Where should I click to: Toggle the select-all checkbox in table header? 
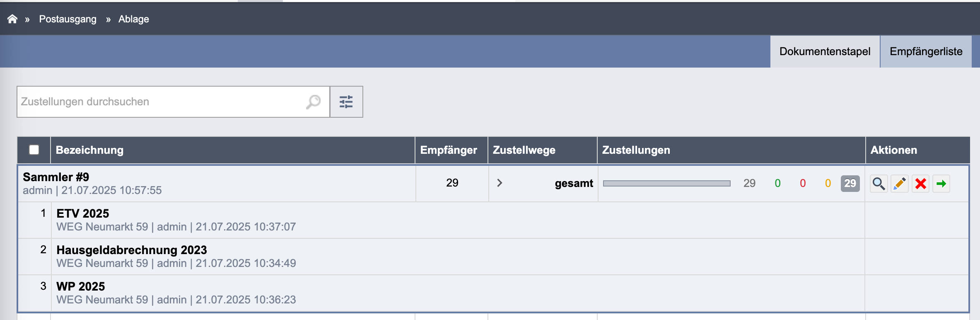tap(34, 150)
